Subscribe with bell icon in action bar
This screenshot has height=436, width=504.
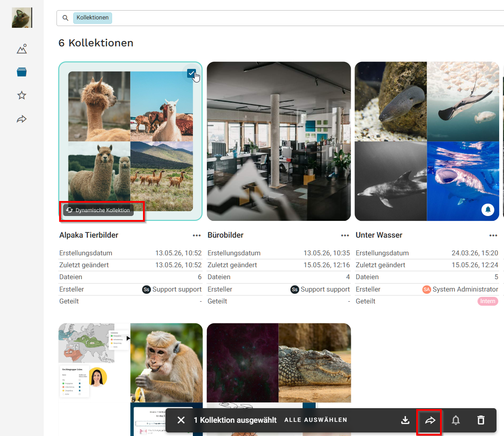coord(456,420)
